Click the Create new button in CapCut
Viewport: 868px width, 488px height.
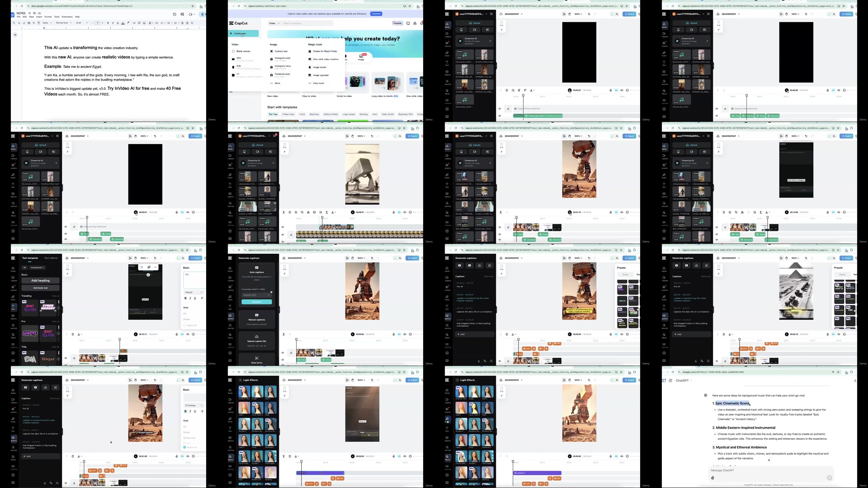click(x=243, y=33)
